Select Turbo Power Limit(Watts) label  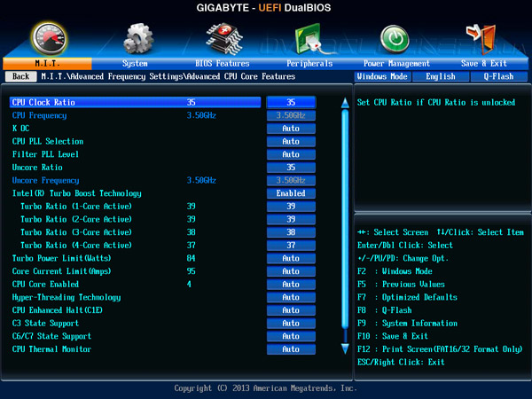click(x=61, y=258)
